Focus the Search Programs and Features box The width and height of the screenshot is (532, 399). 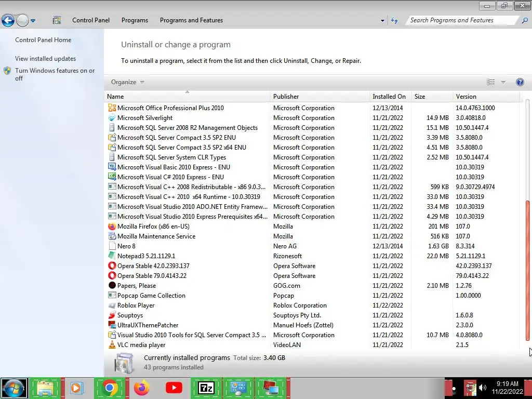click(x=462, y=20)
